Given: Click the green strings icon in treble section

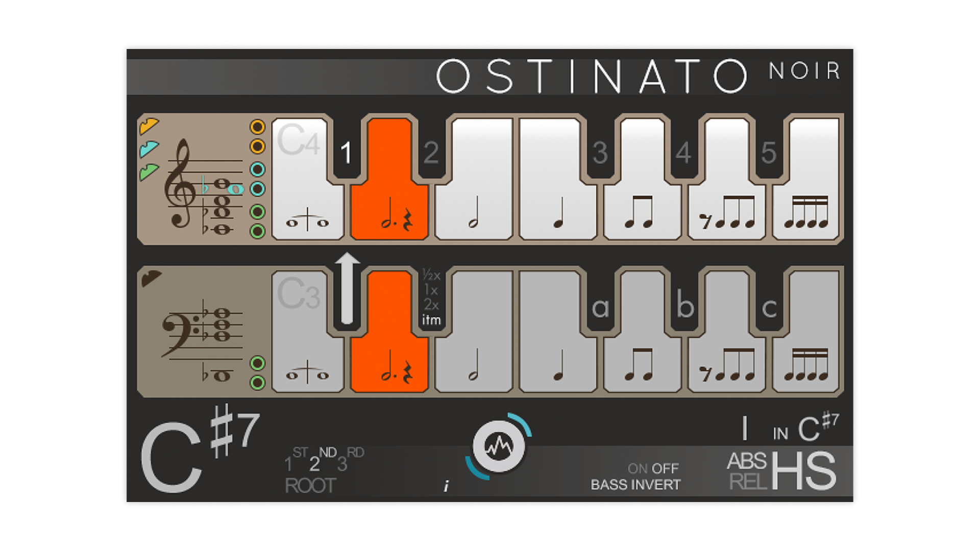Looking at the screenshot, I should (x=150, y=172).
